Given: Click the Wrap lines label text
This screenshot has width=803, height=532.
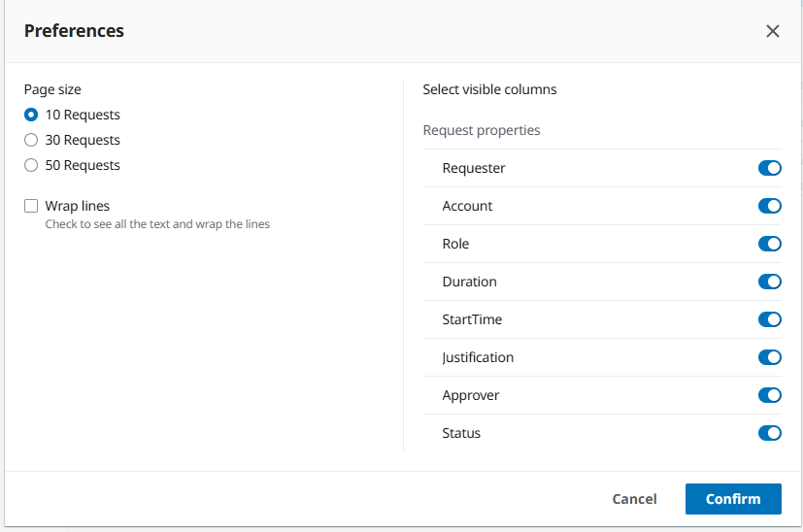Looking at the screenshot, I should [x=78, y=206].
